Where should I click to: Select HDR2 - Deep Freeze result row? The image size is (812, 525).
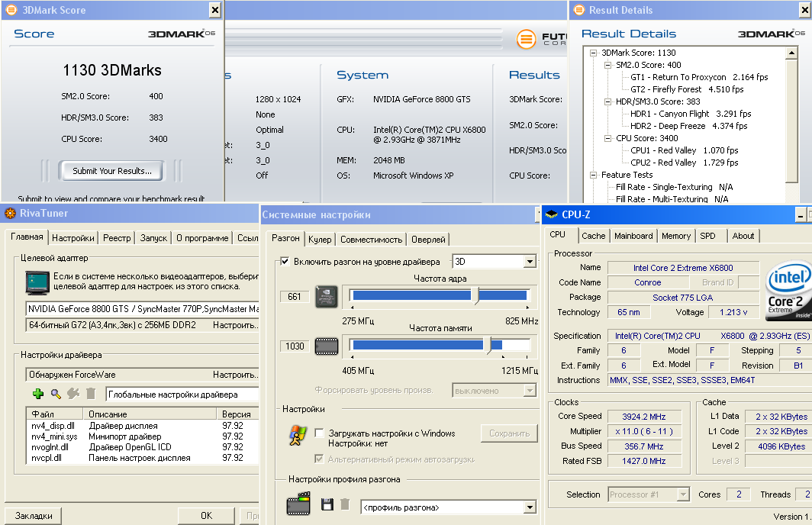click(688, 127)
